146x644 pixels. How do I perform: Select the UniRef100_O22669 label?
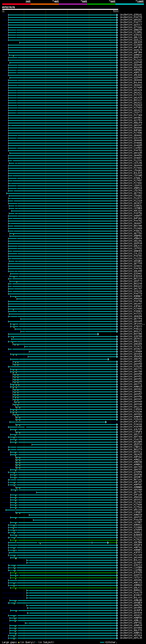tap(131, 45)
